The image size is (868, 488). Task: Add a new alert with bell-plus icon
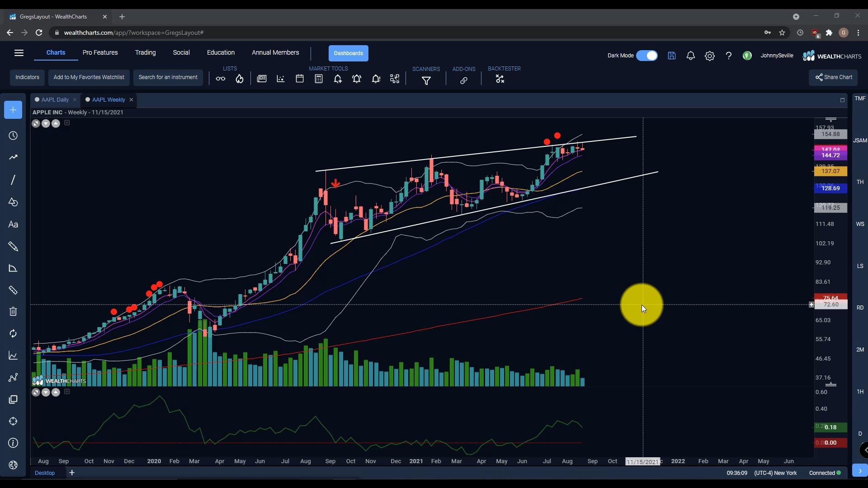[x=338, y=79]
